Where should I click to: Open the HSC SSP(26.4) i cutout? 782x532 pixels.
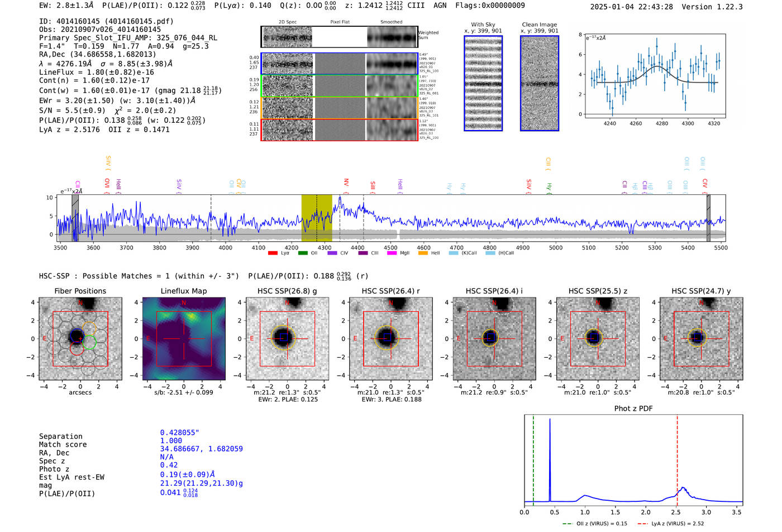point(494,339)
